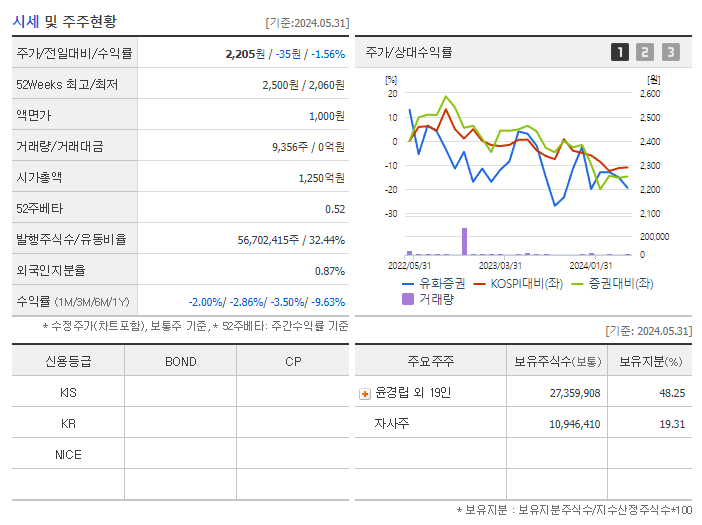Select 52주베타 value 0.52

click(335, 209)
